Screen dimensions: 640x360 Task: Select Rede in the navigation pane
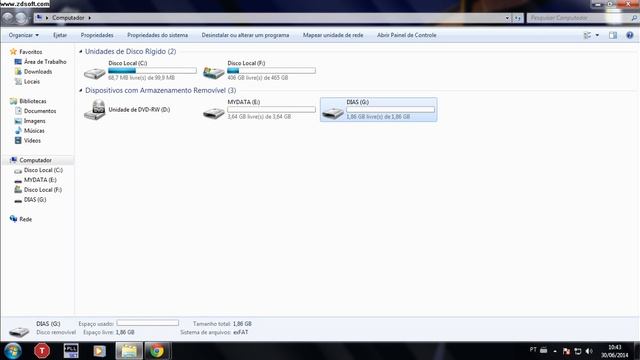coord(25,219)
